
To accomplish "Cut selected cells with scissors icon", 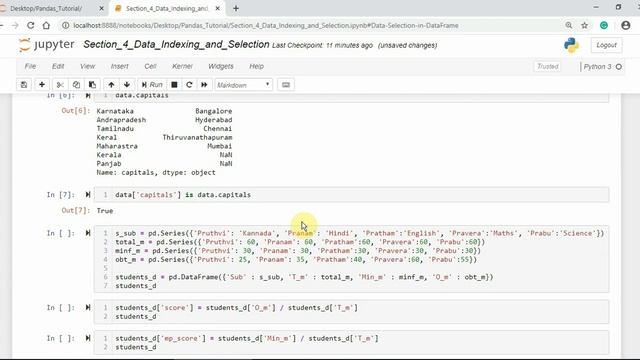I will click(x=60, y=84).
